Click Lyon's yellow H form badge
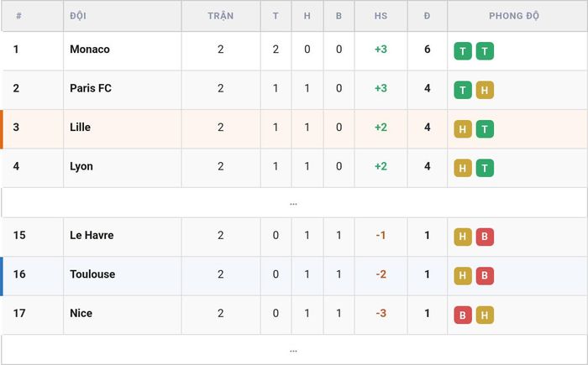This screenshot has width=588, height=365. pos(463,168)
